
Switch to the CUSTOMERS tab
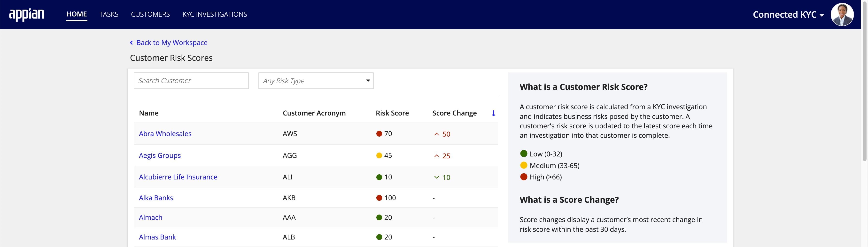(150, 14)
